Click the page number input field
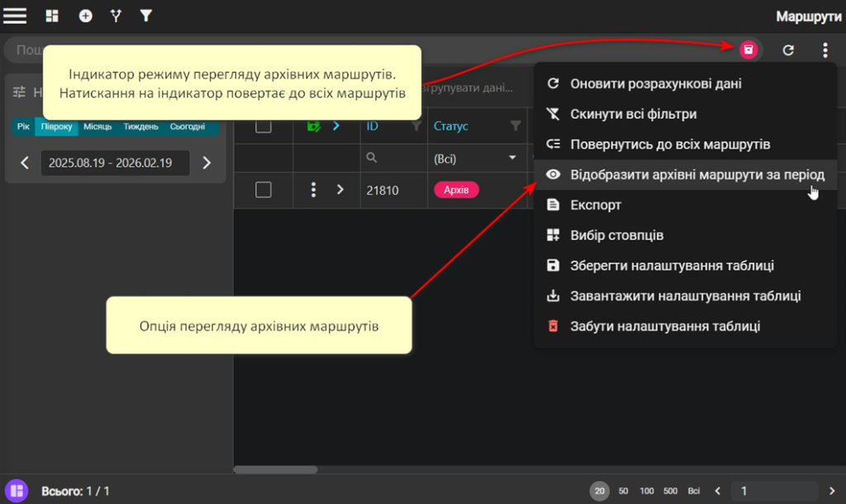 pos(775,491)
